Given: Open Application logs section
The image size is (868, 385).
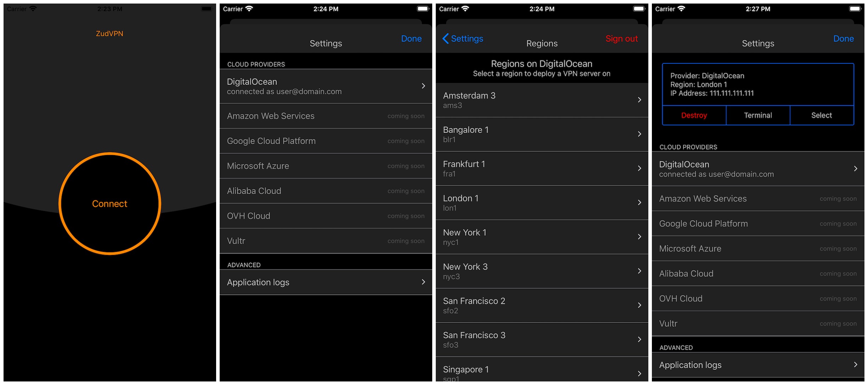Looking at the screenshot, I should click(x=326, y=282).
